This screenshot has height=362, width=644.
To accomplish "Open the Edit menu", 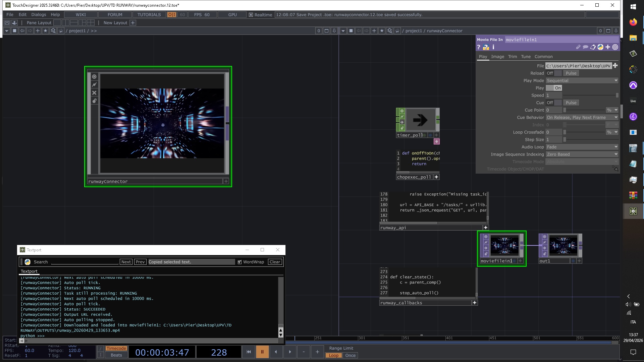I will (x=22, y=15).
